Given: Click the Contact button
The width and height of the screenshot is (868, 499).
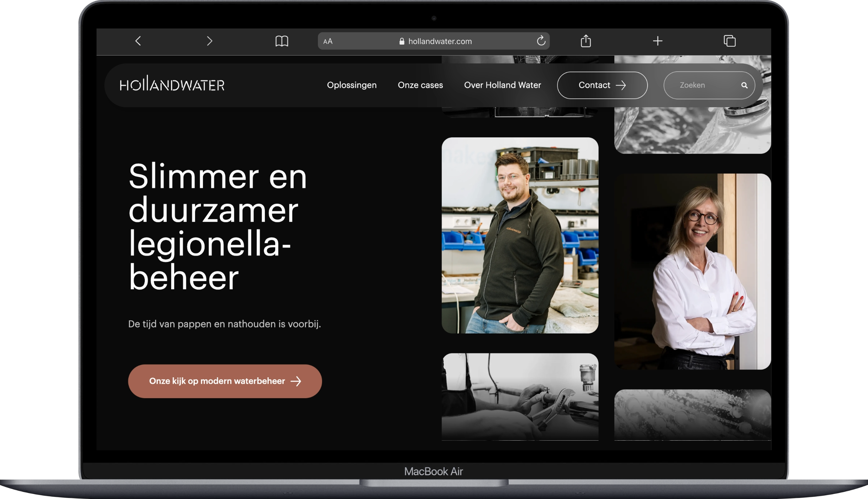Looking at the screenshot, I should click(602, 85).
